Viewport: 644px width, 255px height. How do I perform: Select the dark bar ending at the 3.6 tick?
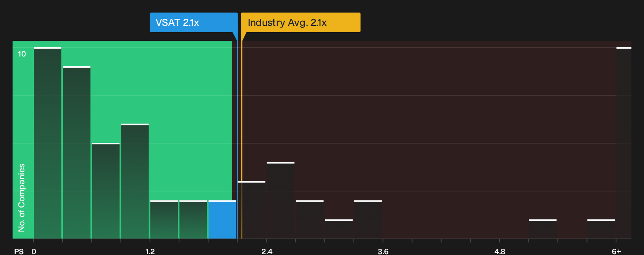tap(368, 220)
